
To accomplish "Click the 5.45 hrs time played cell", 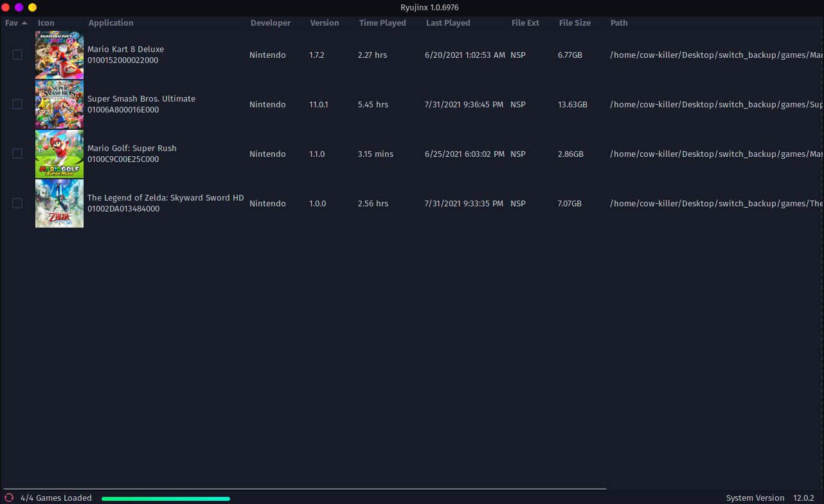I will point(373,105).
